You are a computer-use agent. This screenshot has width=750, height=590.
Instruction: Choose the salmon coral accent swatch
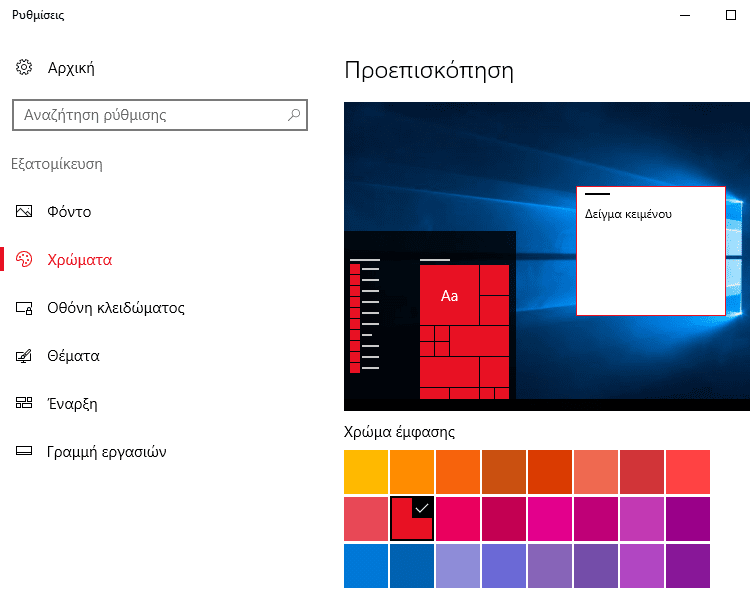click(596, 472)
